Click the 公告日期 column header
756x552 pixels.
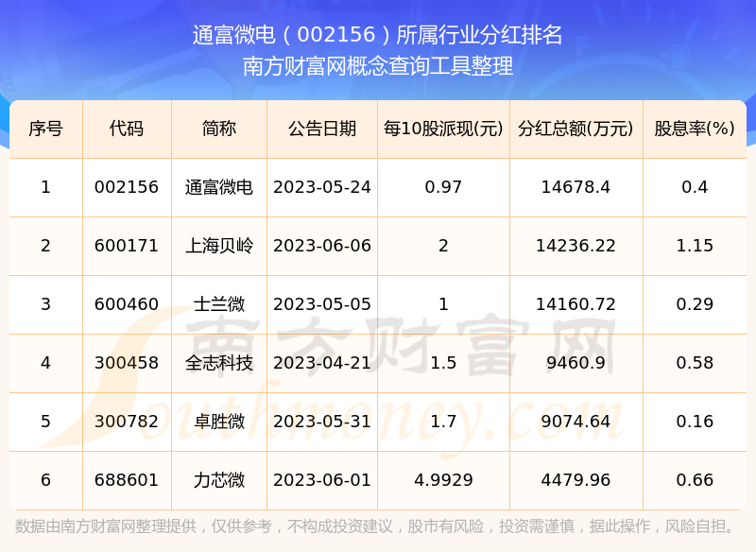322,129
